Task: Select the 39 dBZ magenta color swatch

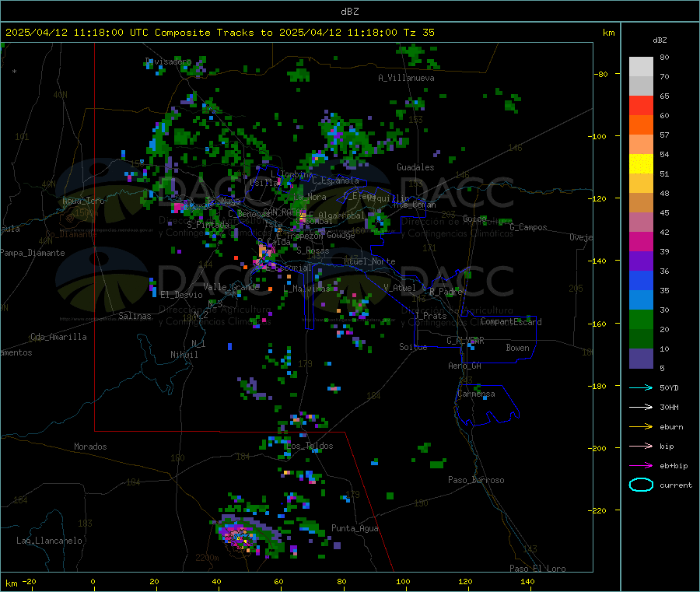Action: [641, 241]
